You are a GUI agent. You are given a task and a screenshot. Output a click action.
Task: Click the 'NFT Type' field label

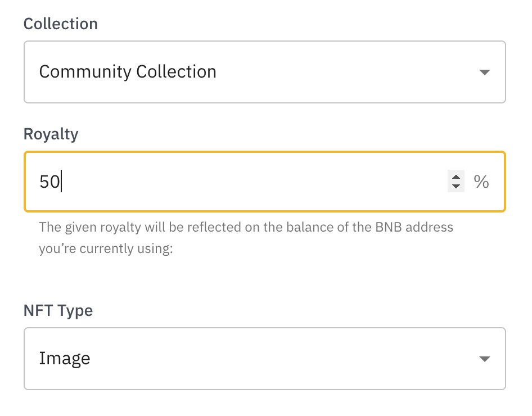click(58, 311)
